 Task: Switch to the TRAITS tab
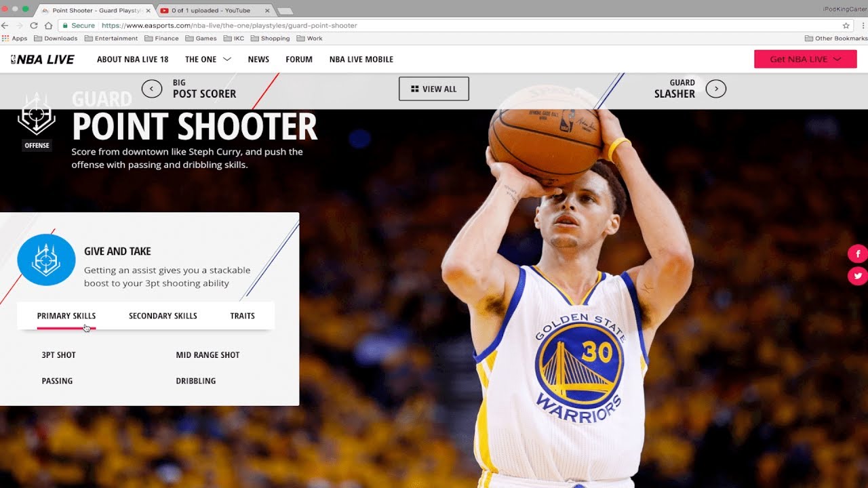click(x=243, y=316)
